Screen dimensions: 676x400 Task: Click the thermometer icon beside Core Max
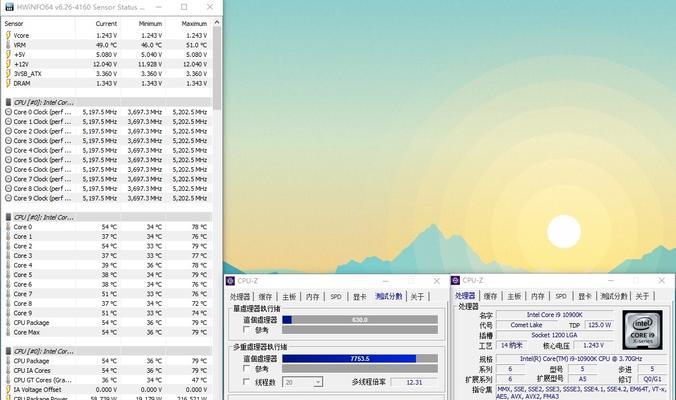[8, 332]
